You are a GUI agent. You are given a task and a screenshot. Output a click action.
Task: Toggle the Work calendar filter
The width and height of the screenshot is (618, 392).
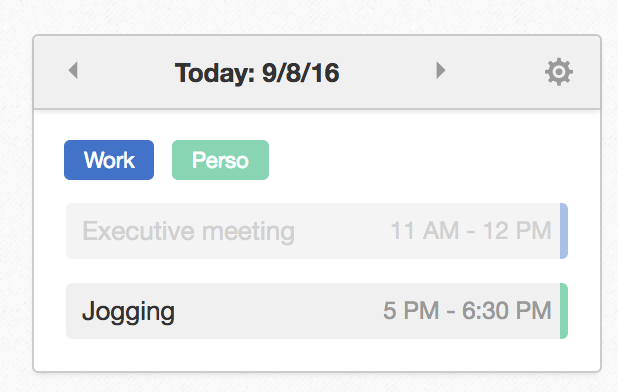click(x=109, y=160)
